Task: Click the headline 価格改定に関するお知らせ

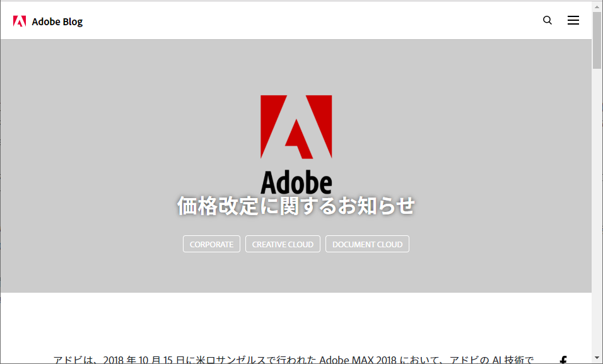Action: coord(296,206)
